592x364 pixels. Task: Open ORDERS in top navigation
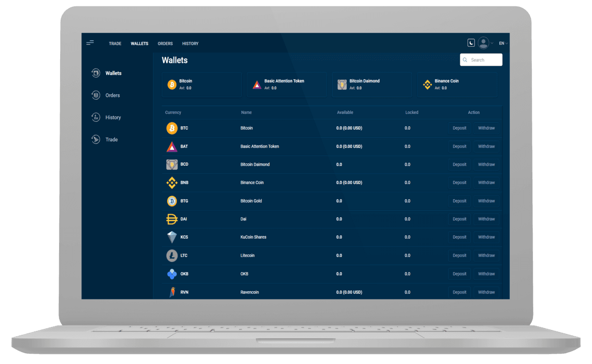(x=165, y=43)
